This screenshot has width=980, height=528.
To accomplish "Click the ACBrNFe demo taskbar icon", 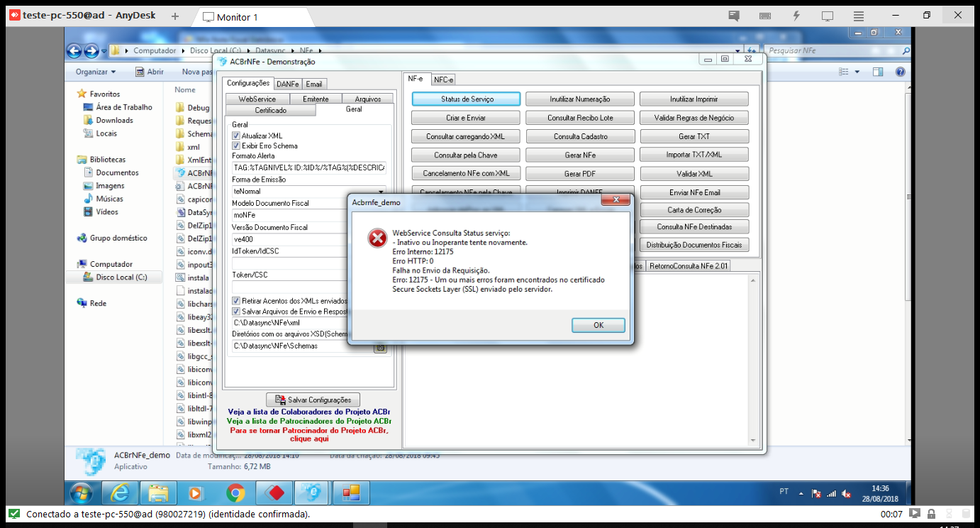I will point(312,493).
